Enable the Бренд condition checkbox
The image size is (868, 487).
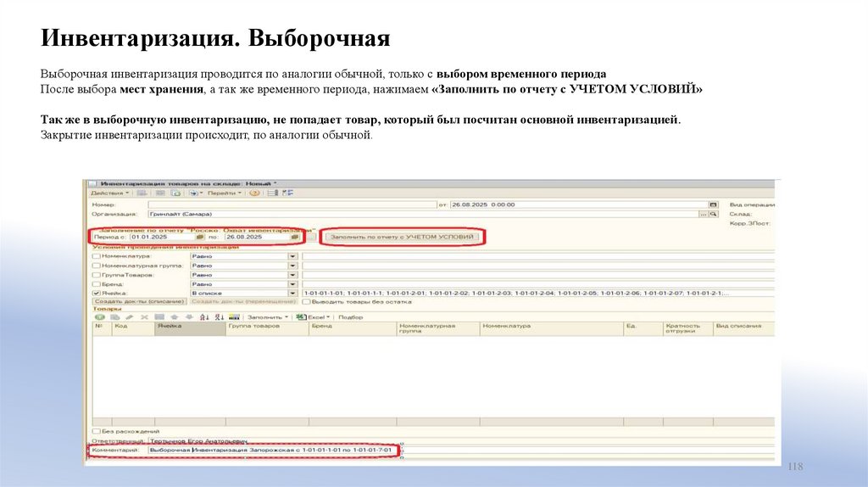[97, 284]
